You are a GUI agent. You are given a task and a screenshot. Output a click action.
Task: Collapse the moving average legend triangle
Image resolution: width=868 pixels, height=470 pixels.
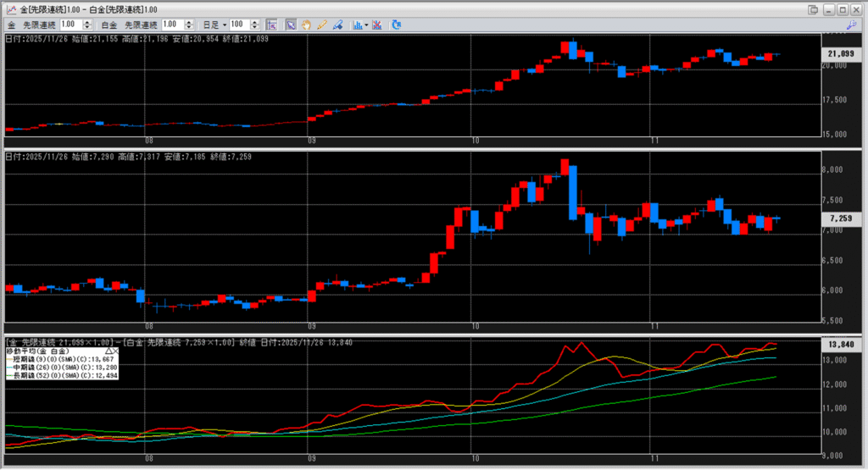click(x=108, y=350)
